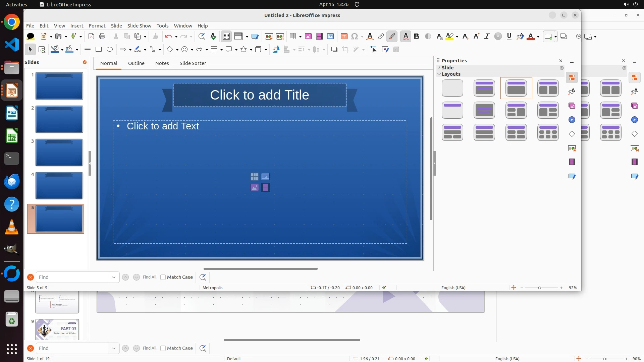Click the Bold text formatting icon
The width and height of the screenshot is (644, 362).
click(417, 37)
